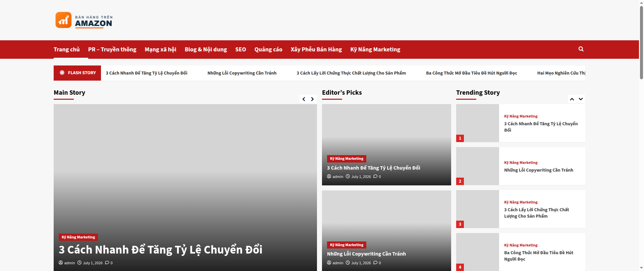
Task: Click flash story '3 Cách Lấy Lời Chứng Thực'
Action: click(x=351, y=73)
